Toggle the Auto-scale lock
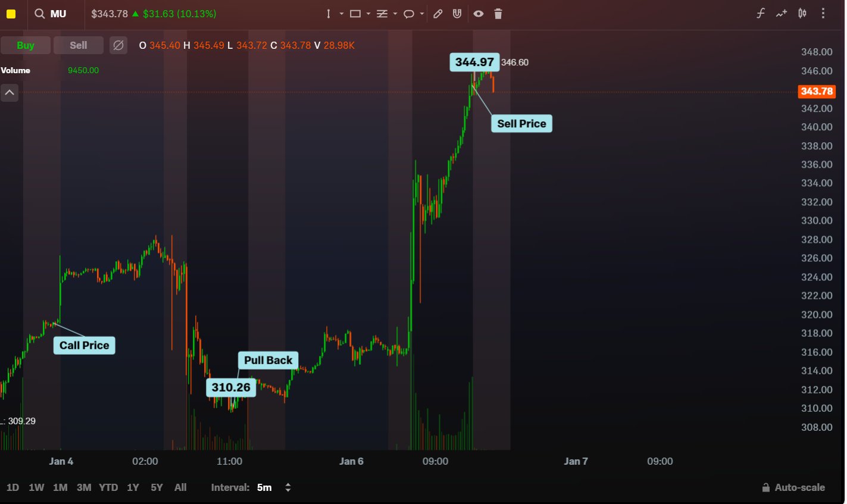 tap(793, 487)
